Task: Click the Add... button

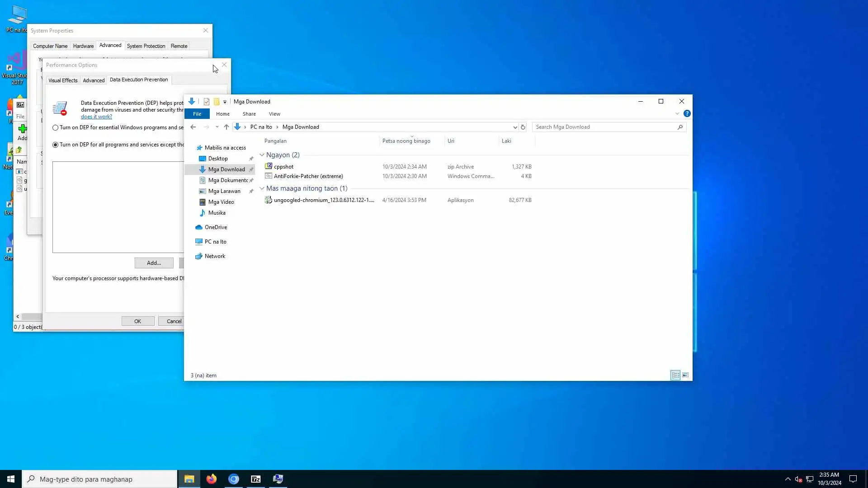Action: [x=154, y=263]
